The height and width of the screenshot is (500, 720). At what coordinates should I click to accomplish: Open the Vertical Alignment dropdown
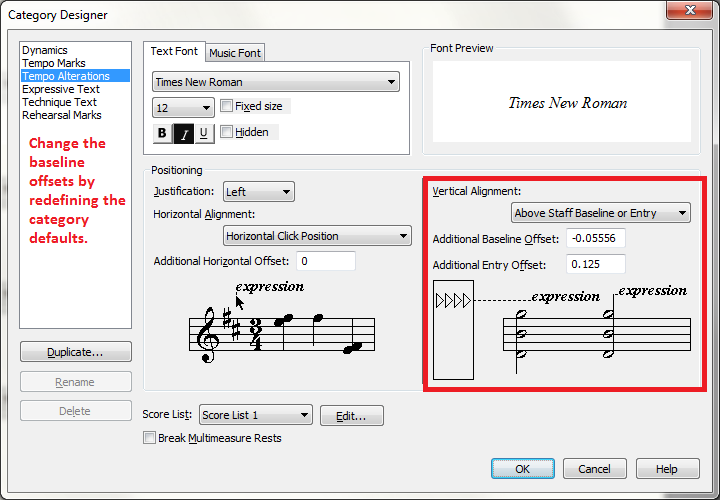tap(600, 213)
